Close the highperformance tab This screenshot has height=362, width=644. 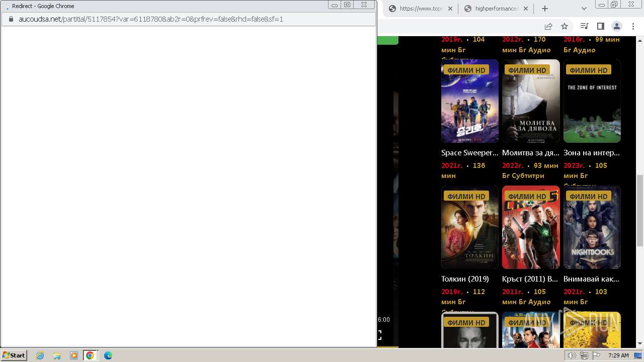click(526, 9)
